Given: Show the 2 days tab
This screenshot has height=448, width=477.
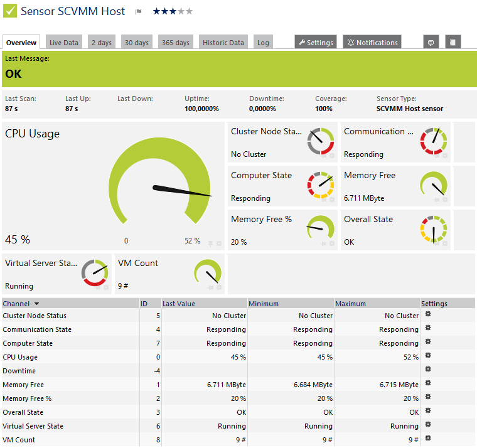Looking at the screenshot, I should tap(102, 42).
